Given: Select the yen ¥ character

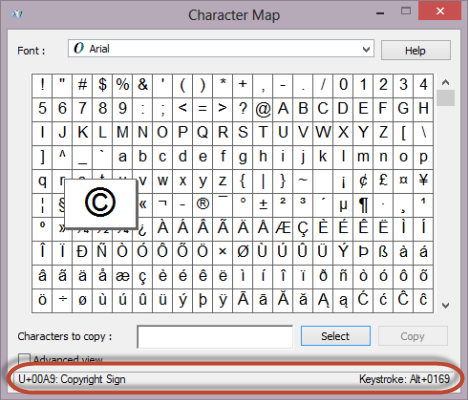Looking at the screenshot, I should pyautogui.click(x=423, y=180).
